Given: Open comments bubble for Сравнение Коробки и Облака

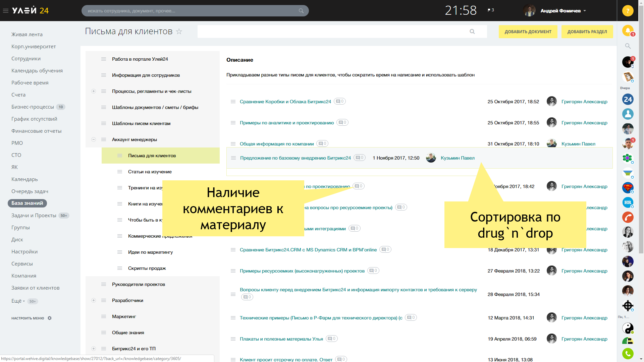Looking at the screenshot, I should click(340, 101).
